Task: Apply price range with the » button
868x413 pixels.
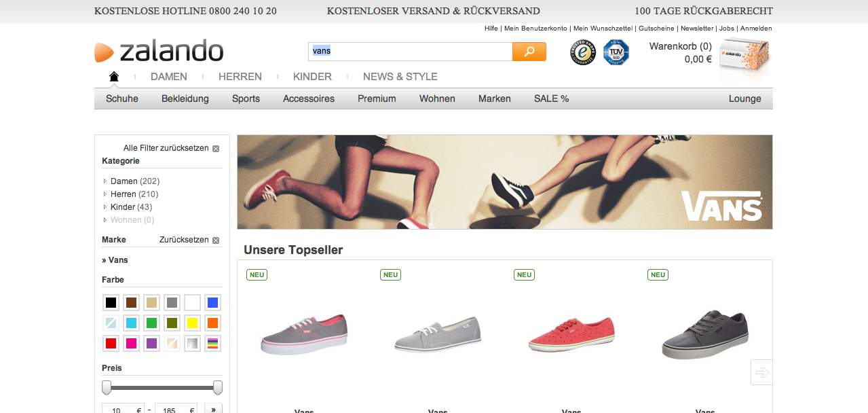Action: 213,410
